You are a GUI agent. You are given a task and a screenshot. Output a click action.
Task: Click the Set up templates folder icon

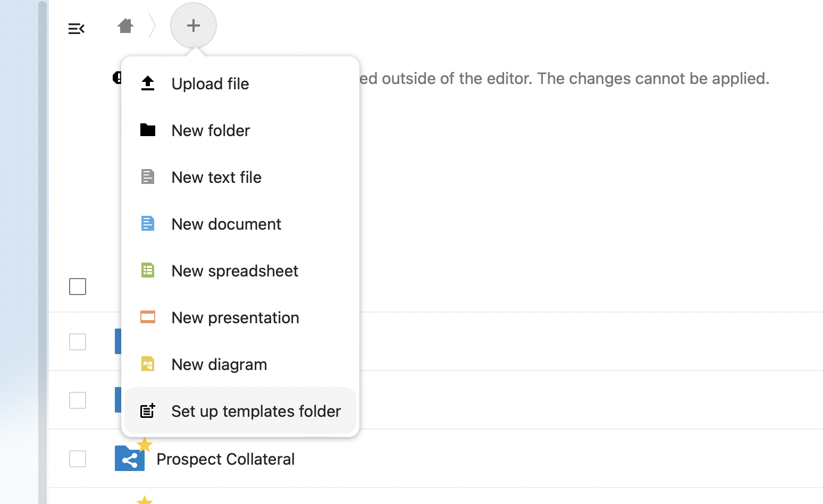pos(147,411)
